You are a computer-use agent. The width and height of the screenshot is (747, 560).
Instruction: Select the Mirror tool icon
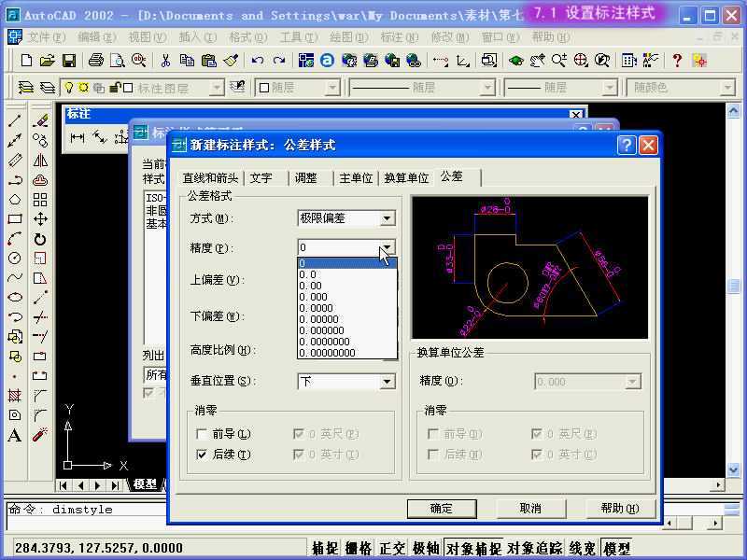(x=40, y=160)
